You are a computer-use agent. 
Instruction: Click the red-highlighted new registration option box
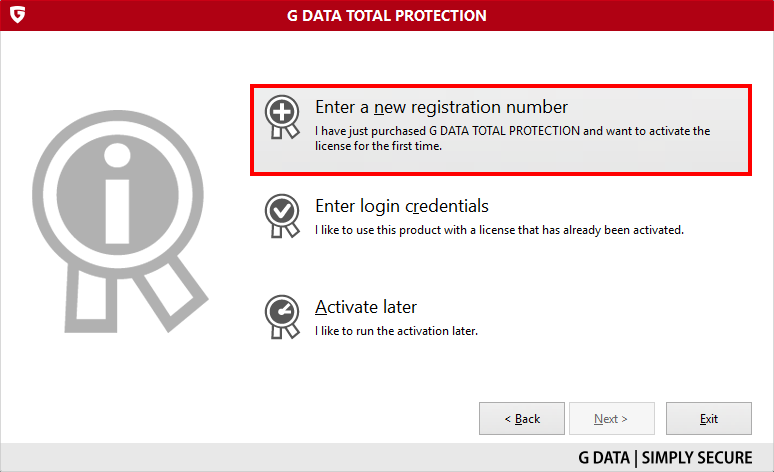(501, 130)
